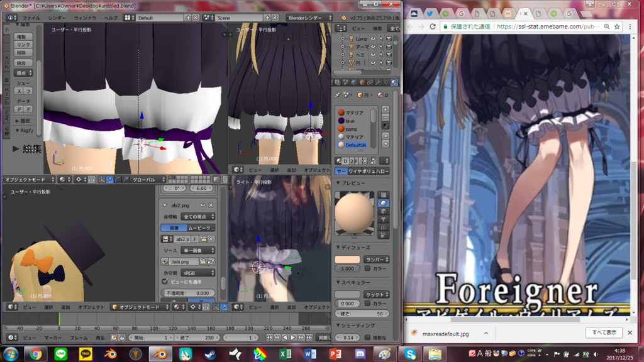Click the minus icon to remove material slot
The height and width of the screenshot is (362, 644).
click(x=386, y=118)
